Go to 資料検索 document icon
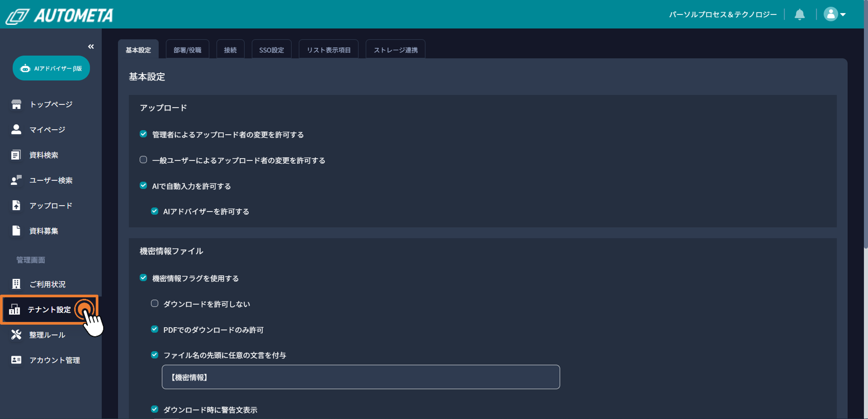Viewport: 868px width, 419px height. (x=16, y=155)
